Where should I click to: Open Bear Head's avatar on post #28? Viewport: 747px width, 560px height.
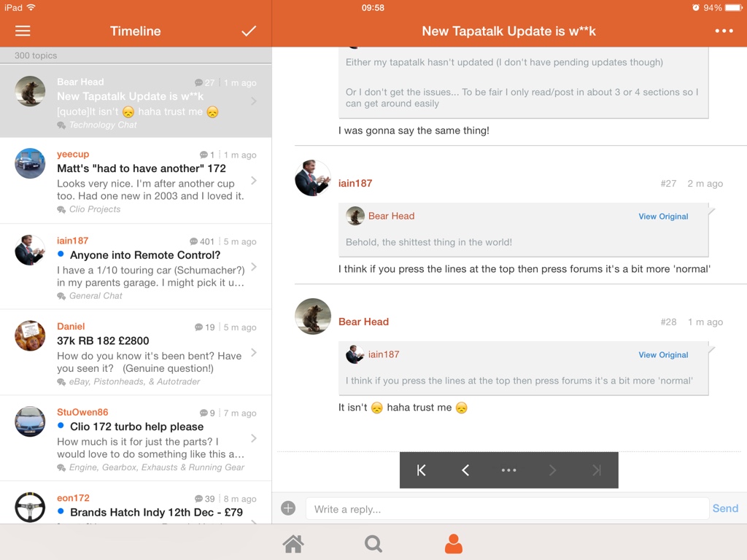tap(313, 316)
